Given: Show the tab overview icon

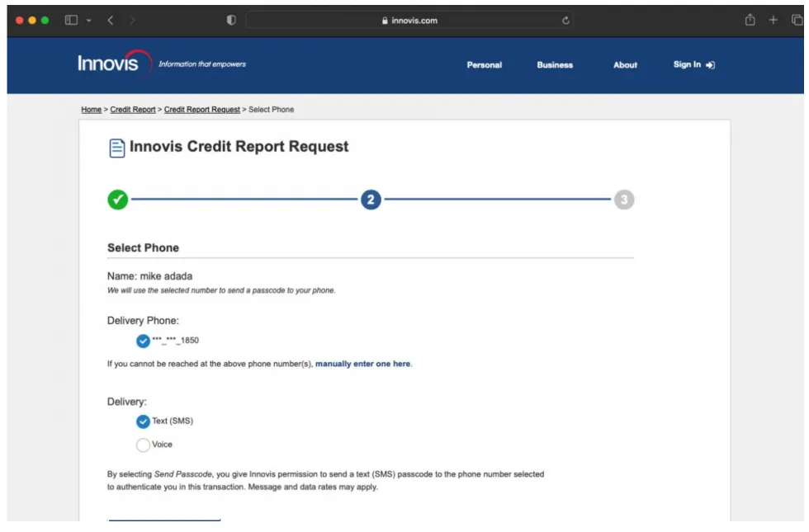Looking at the screenshot, I should coord(797,20).
